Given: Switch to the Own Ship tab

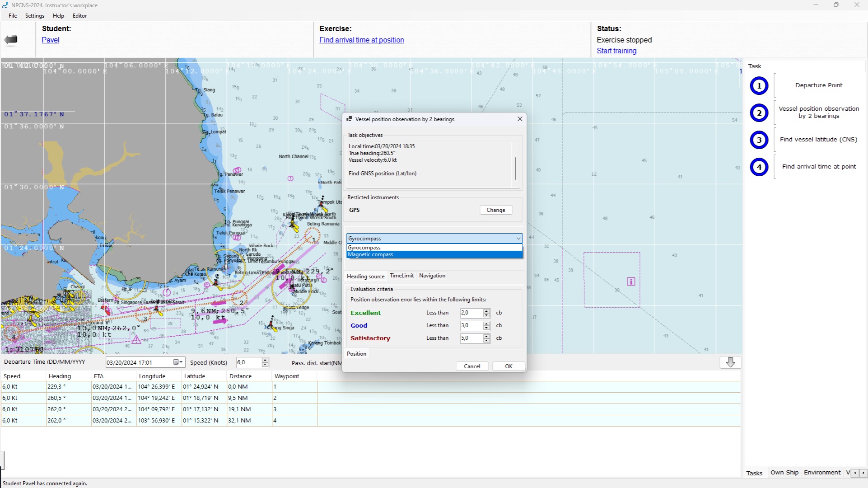Looking at the screenshot, I should click(784, 472).
